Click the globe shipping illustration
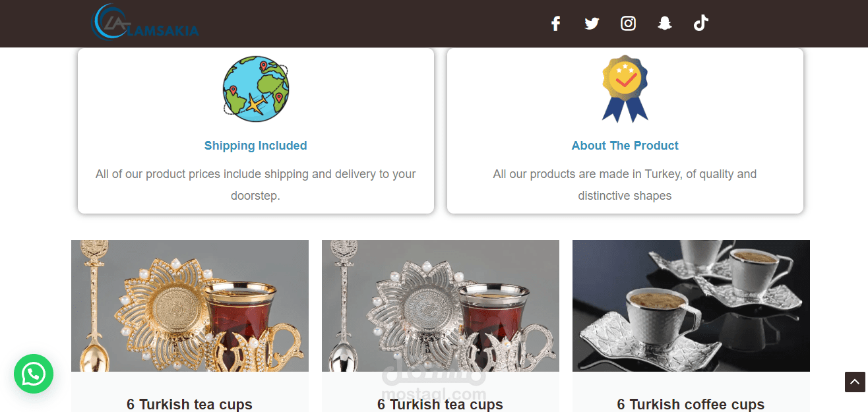The width and height of the screenshot is (868, 412). (x=256, y=89)
